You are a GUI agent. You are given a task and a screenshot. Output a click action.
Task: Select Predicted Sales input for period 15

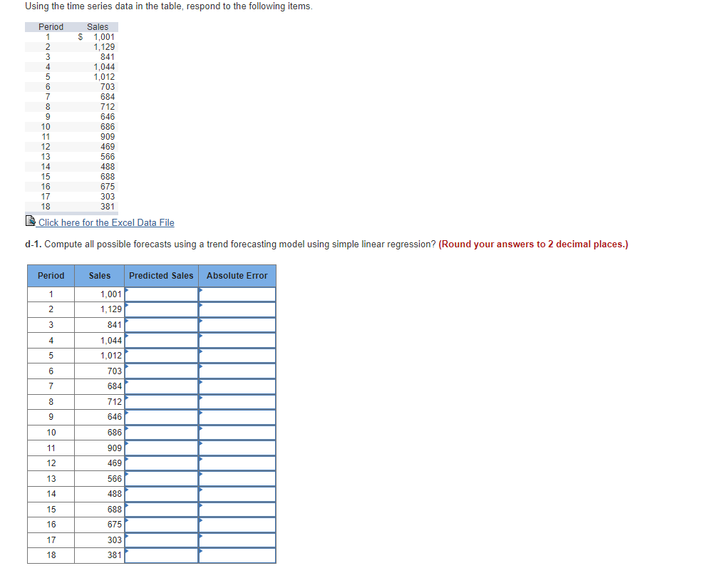(x=162, y=510)
